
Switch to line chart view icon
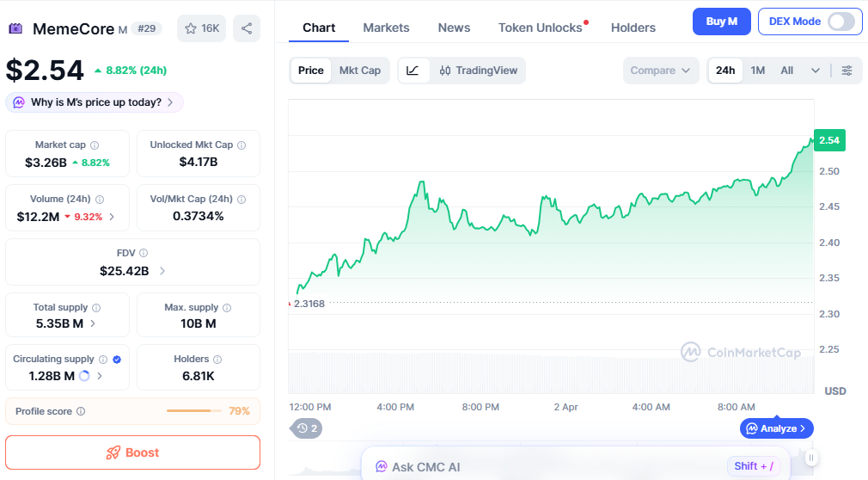coord(413,71)
